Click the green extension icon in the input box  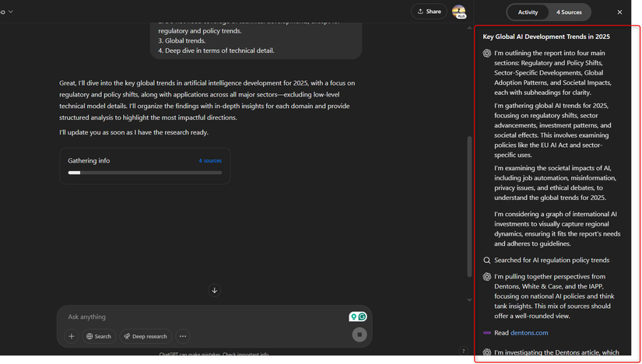point(353,317)
